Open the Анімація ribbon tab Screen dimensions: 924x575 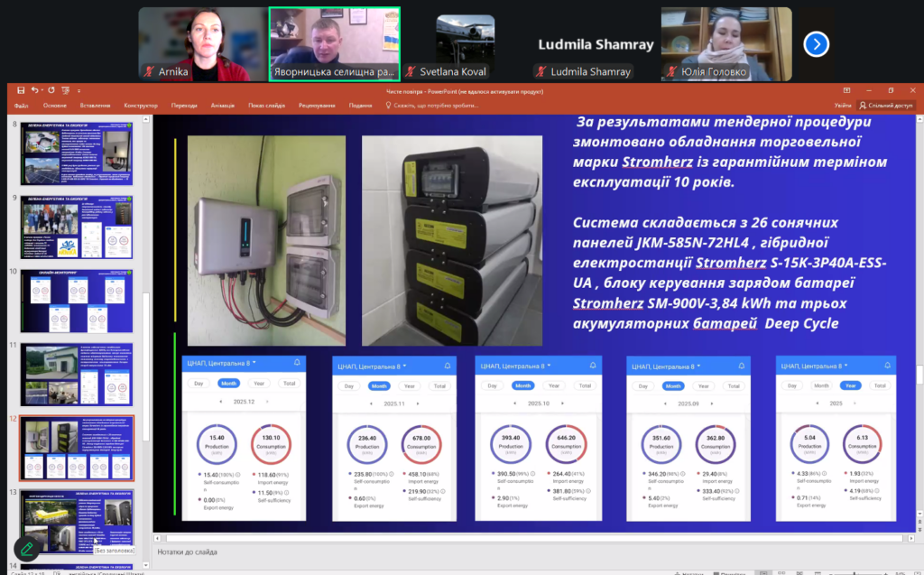[222, 105]
